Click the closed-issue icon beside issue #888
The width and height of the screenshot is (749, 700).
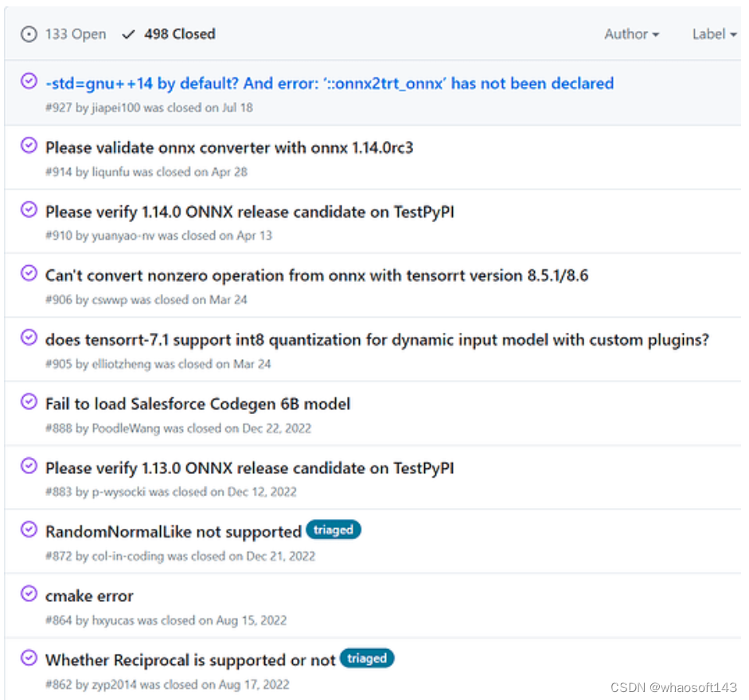29,401
